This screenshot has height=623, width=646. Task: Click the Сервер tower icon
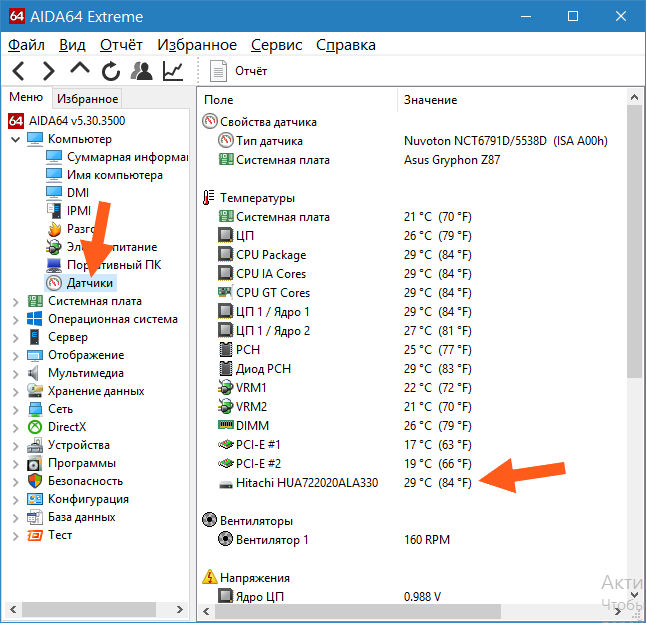pyautogui.click(x=35, y=337)
